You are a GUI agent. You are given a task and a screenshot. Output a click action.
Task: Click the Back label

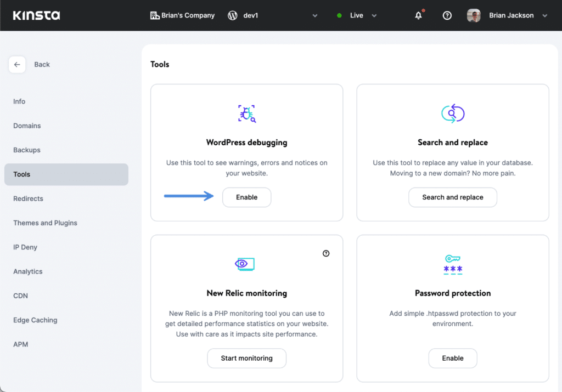click(42, 65)
